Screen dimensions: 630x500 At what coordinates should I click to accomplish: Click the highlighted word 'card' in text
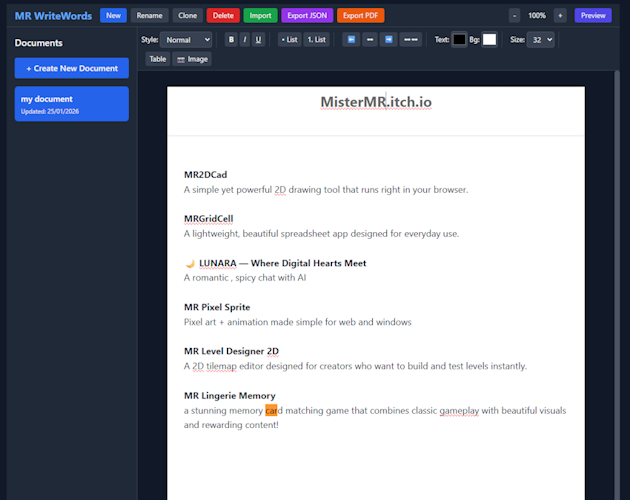tap(274, 411)
